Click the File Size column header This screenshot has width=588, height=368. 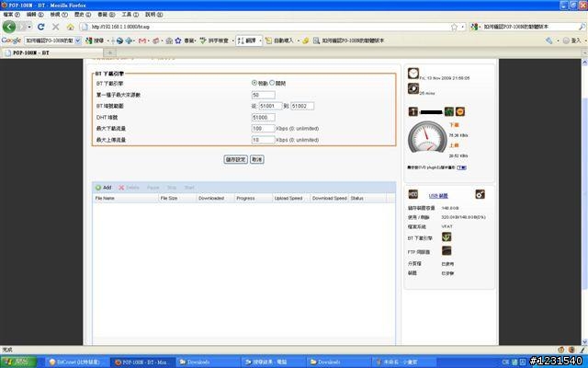click(x=177, y=199)
